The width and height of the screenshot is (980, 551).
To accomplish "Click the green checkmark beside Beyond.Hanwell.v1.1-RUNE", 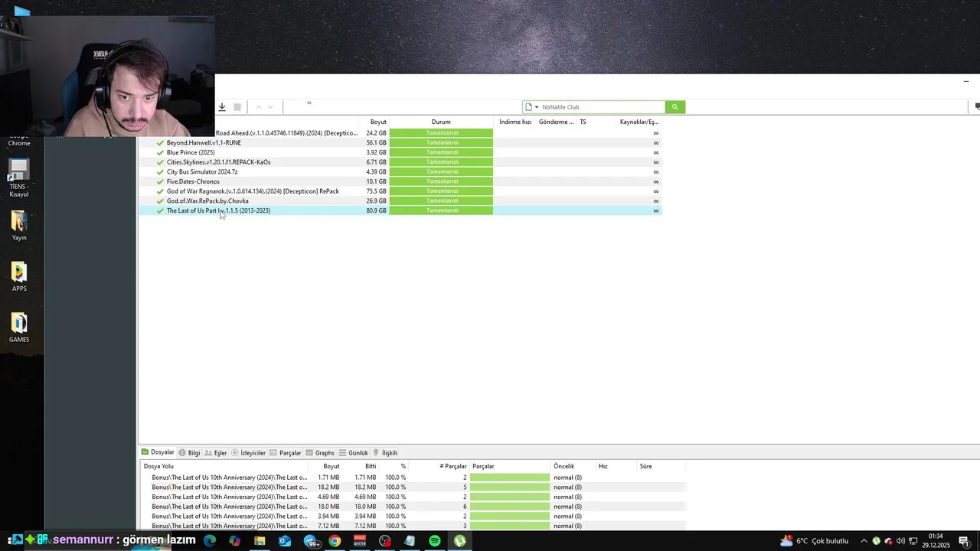I will 160,143.
